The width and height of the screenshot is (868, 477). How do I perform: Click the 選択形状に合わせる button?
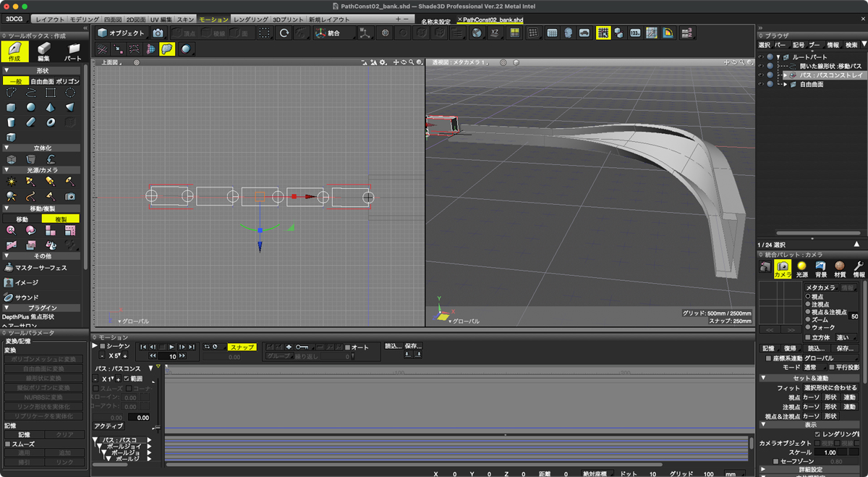pos(830,388)
